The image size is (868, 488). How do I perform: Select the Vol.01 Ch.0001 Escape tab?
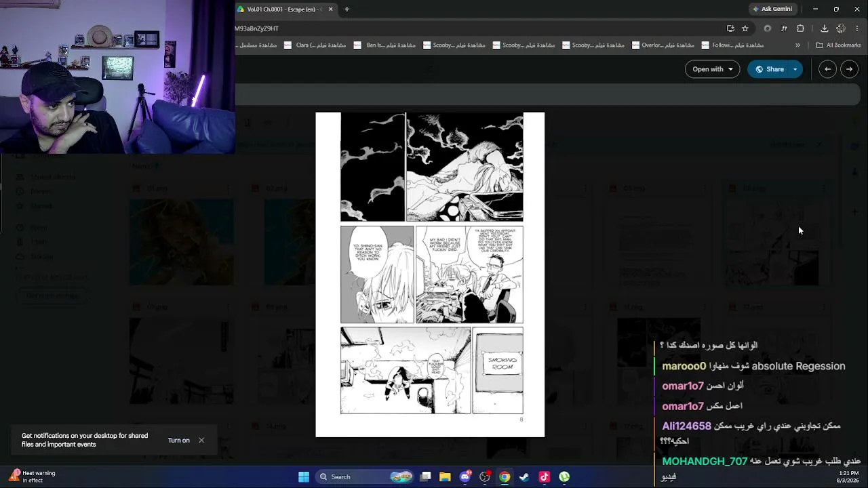285,9
